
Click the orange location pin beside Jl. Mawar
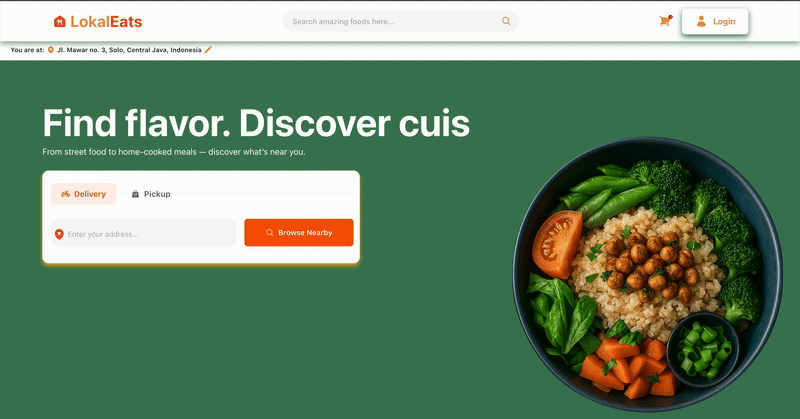pos(51,50)
